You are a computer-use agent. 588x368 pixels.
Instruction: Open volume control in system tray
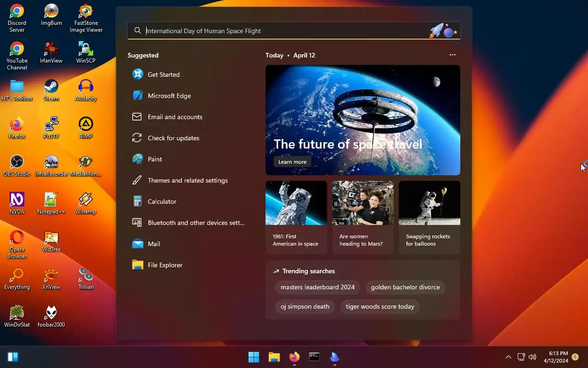[x=532, y=357]
